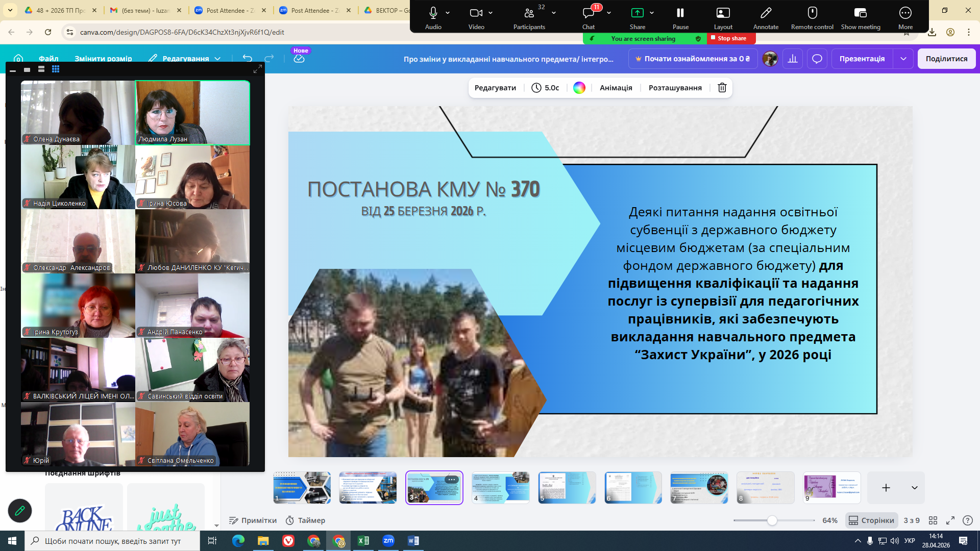Open the rainbow color picker swatch
980x551 pixels.
pos(579,88)
